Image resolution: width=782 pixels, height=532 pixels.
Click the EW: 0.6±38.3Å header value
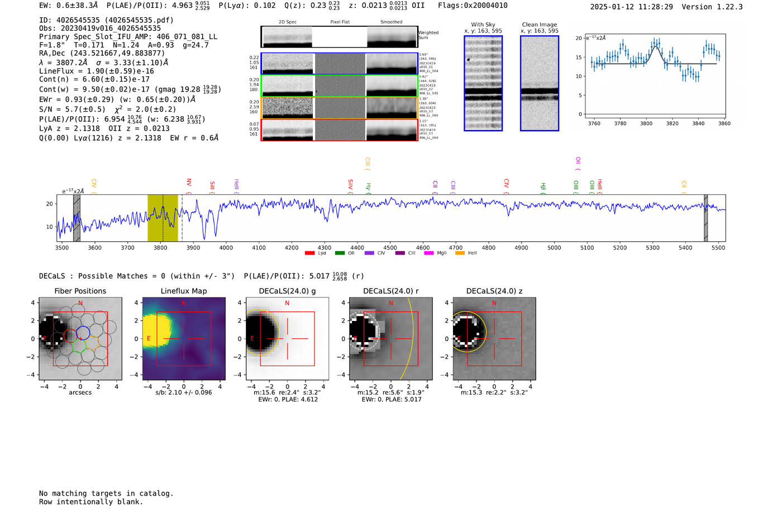[x=68, y=6]
